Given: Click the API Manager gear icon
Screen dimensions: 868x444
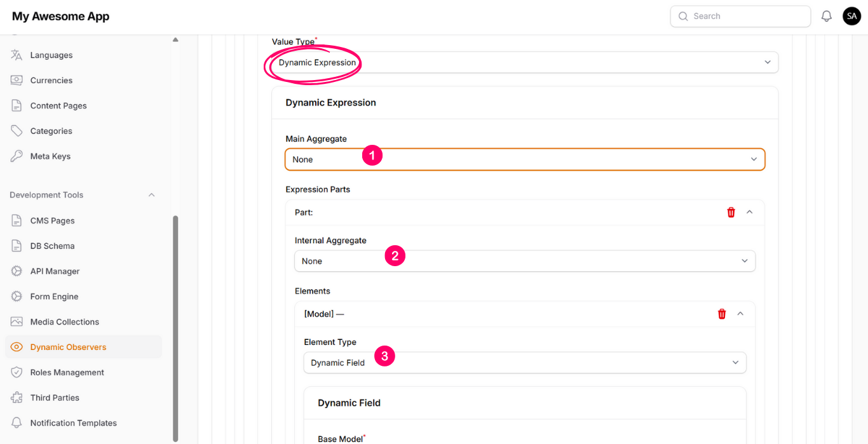Looking at the screenshot, I should pos(17,271).
